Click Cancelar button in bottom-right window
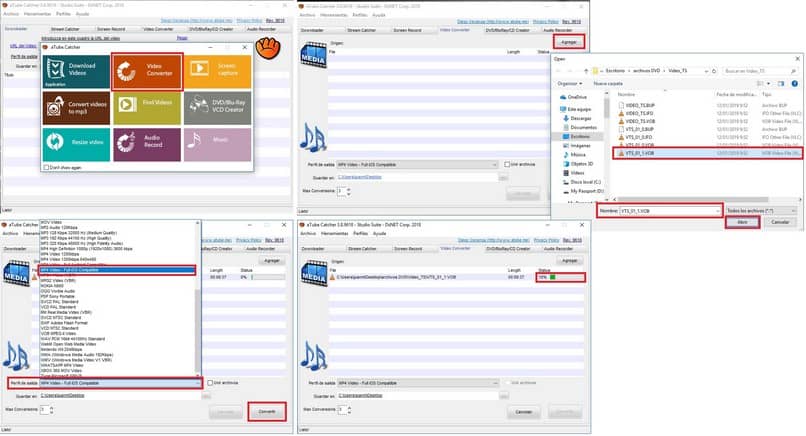 524,412
